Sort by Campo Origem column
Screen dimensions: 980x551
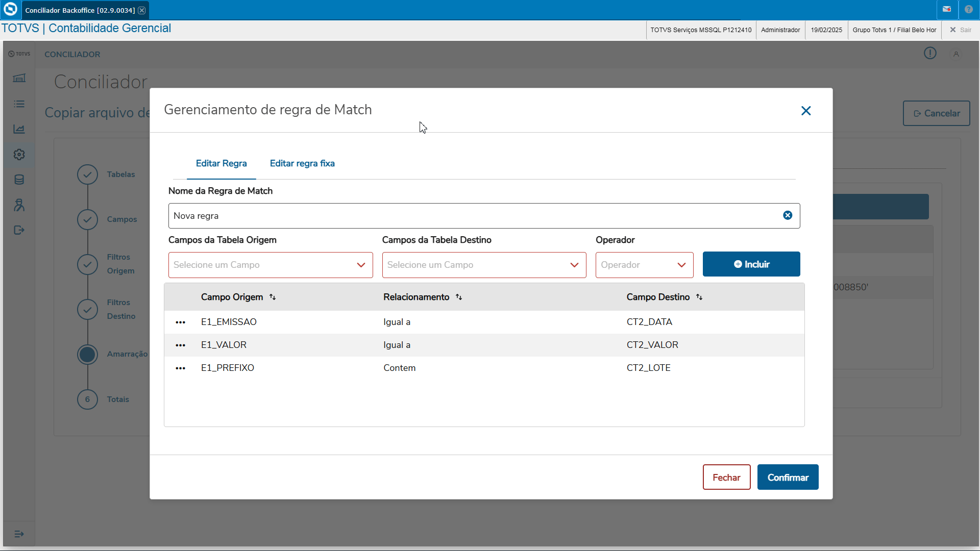click(x=273, y=297)
